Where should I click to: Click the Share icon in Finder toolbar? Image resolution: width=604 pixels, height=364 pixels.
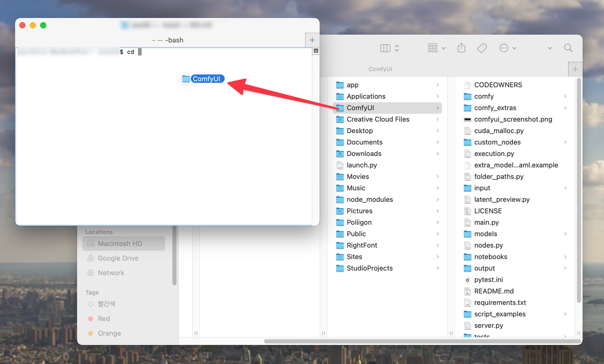click(x=461, y=48)
